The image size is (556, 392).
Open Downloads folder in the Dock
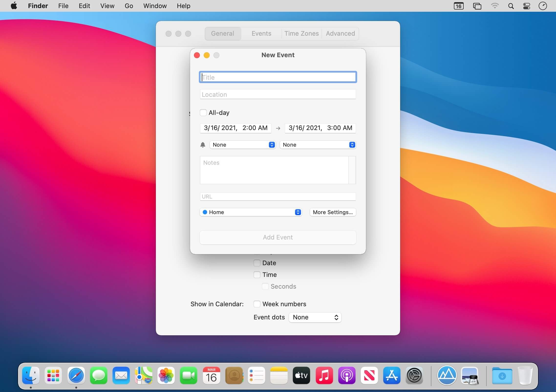click(x=502, y=375)
